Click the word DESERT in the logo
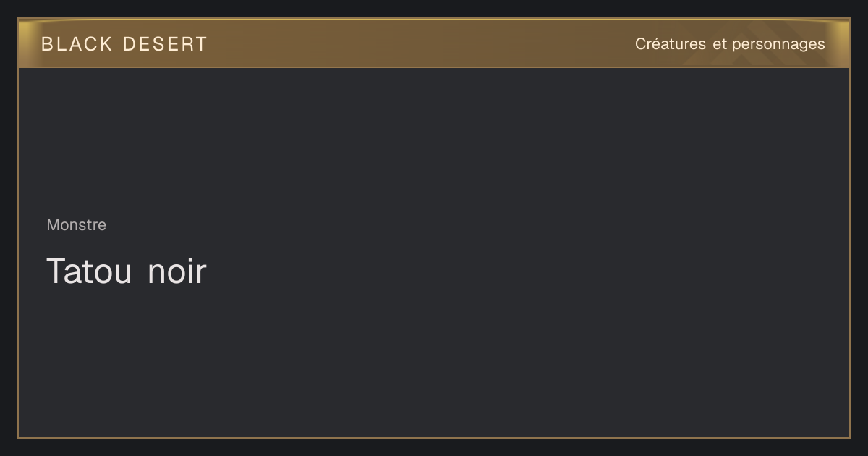This screenshot has height=456, width=868. pyautogui.click(x=165, y=44)
